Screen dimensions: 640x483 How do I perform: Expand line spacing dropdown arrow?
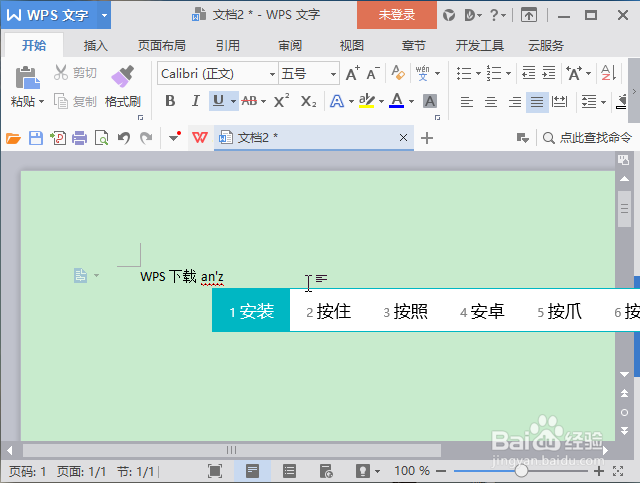click(x=603, y=102)
